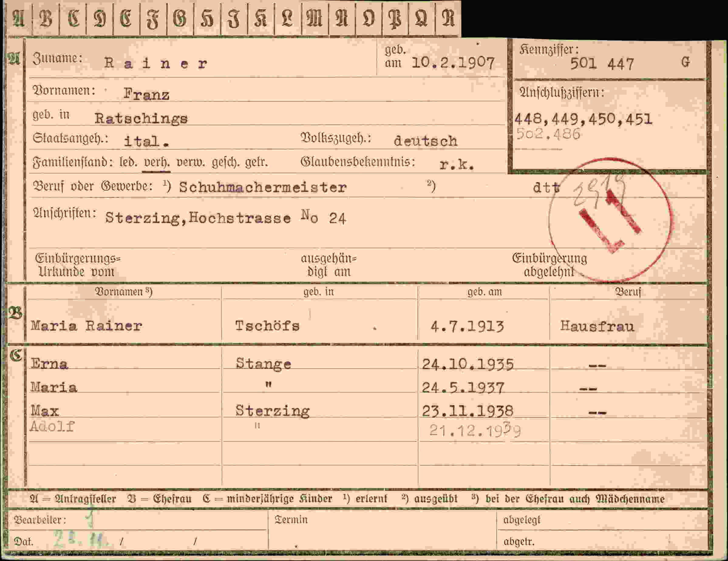The width and height of the screenshot is (728, 561).
Task: Select the first name 'Franz'
Action: click(x=146, y=94)
